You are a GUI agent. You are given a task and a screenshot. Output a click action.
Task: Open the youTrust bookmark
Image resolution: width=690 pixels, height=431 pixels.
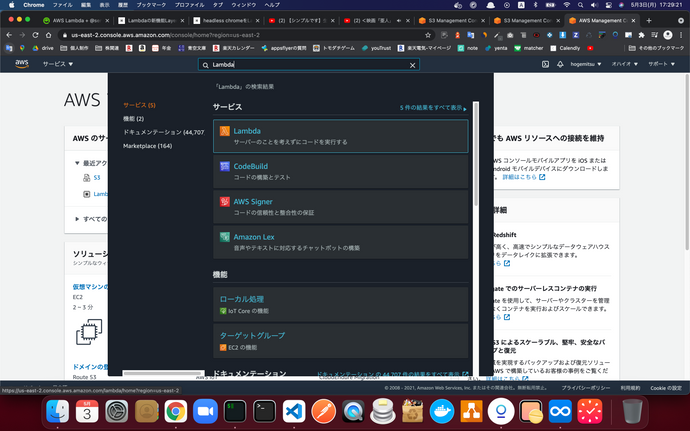tap(376, 48)
